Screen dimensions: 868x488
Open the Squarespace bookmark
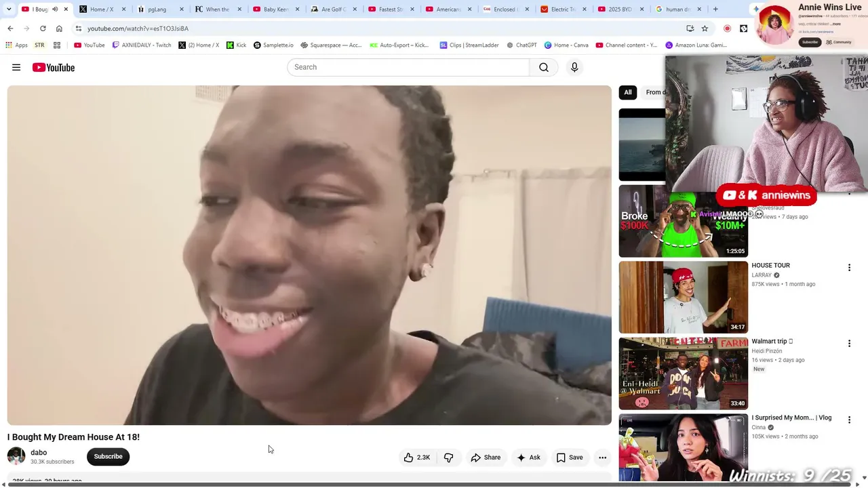(x=332, y=45)
